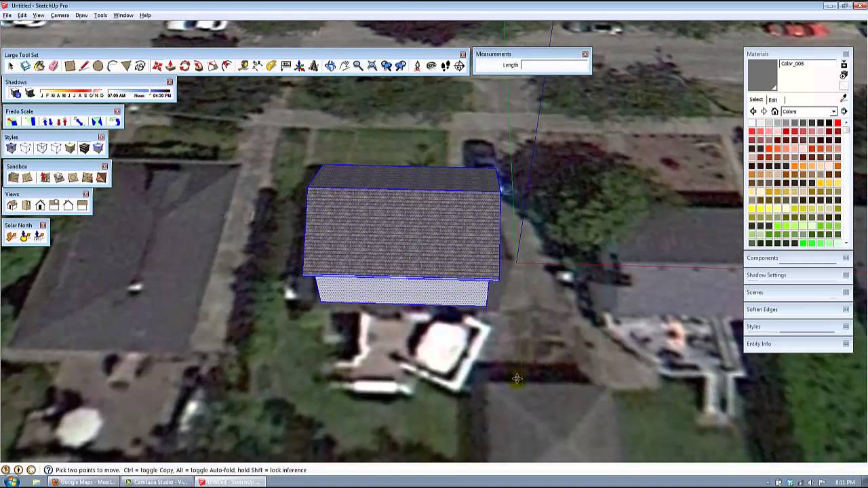868x488 pixels.
Task: Switch to Top view in Views toolbar
Action: (x=26, y=205)
